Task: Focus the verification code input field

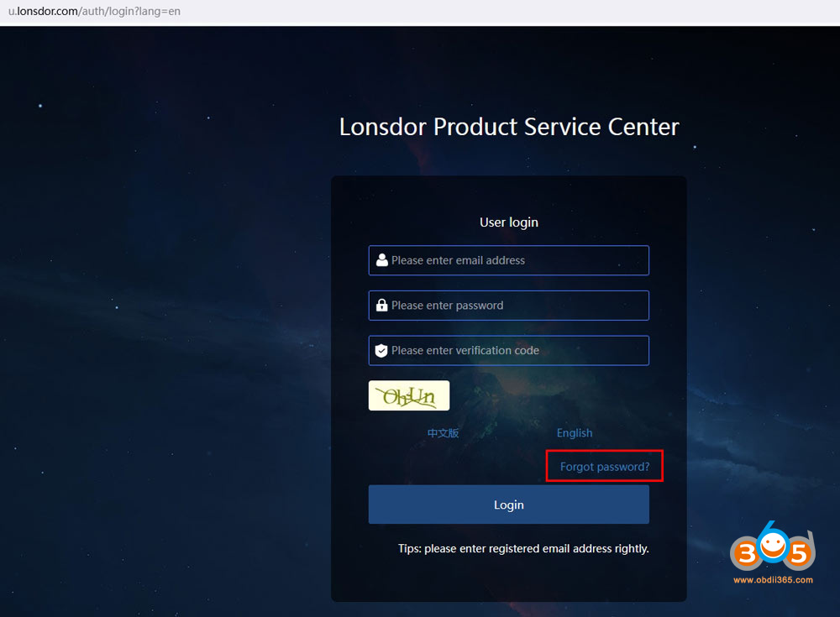Action: coord(508,350)
